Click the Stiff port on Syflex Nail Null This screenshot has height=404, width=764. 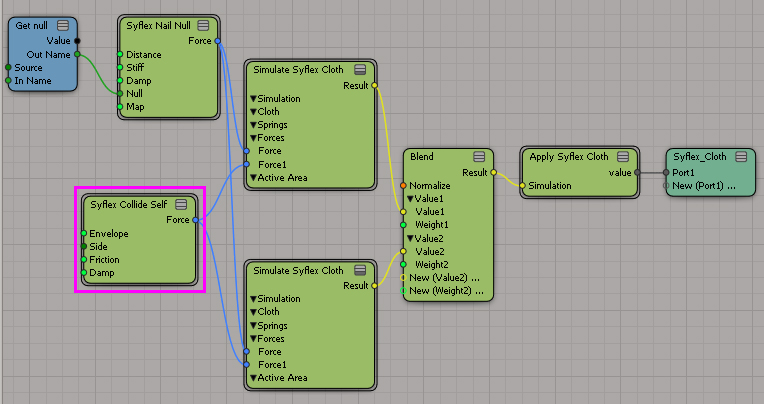[120, 67]
